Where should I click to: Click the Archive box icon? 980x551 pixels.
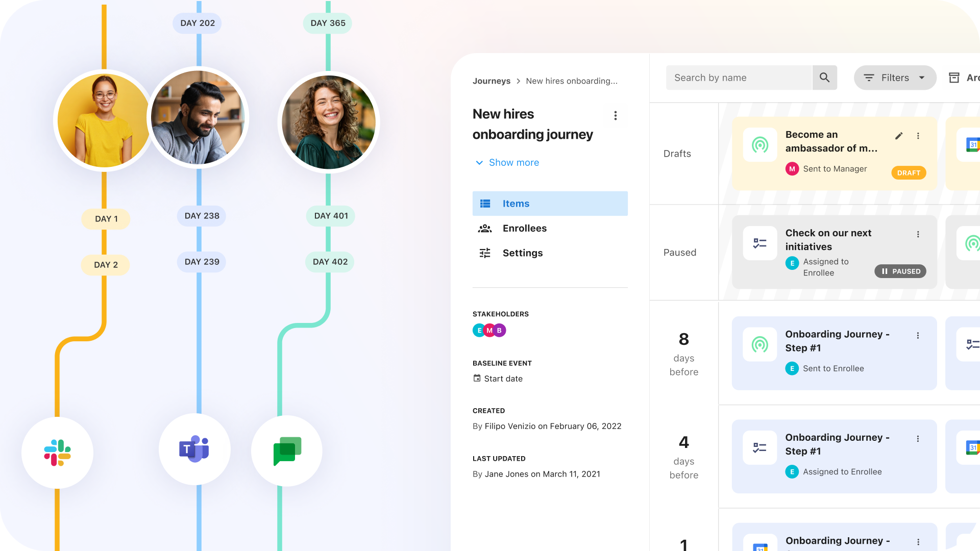954,78
